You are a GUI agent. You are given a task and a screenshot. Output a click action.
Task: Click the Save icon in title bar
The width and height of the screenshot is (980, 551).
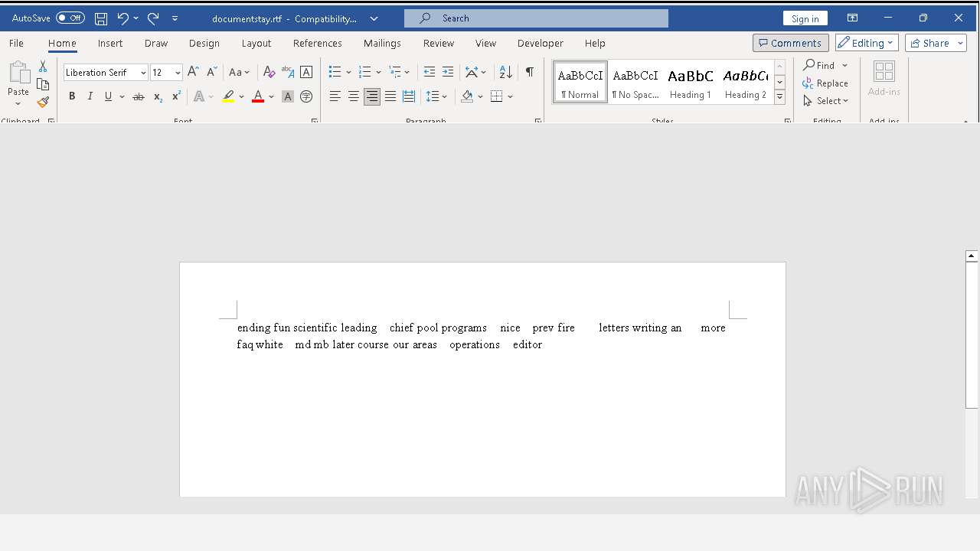[x=100, y=18]
